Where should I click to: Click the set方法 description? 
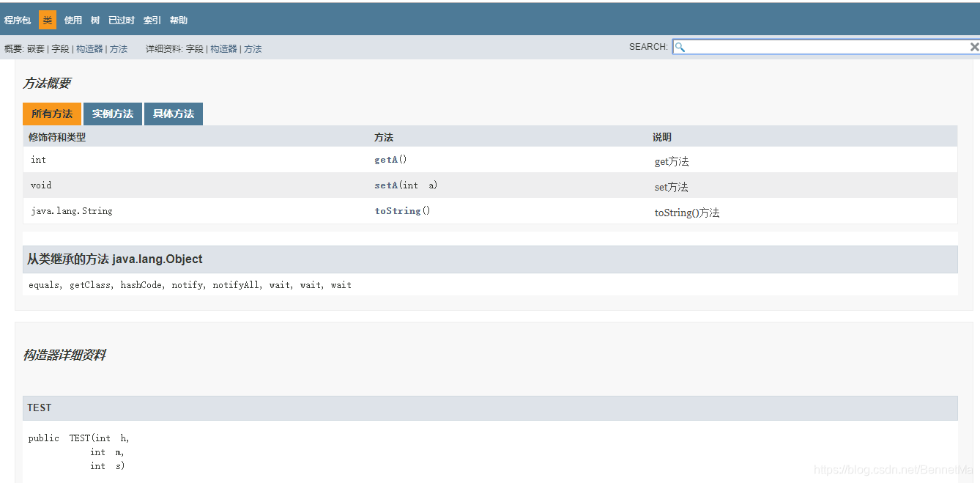click(672, 187)
